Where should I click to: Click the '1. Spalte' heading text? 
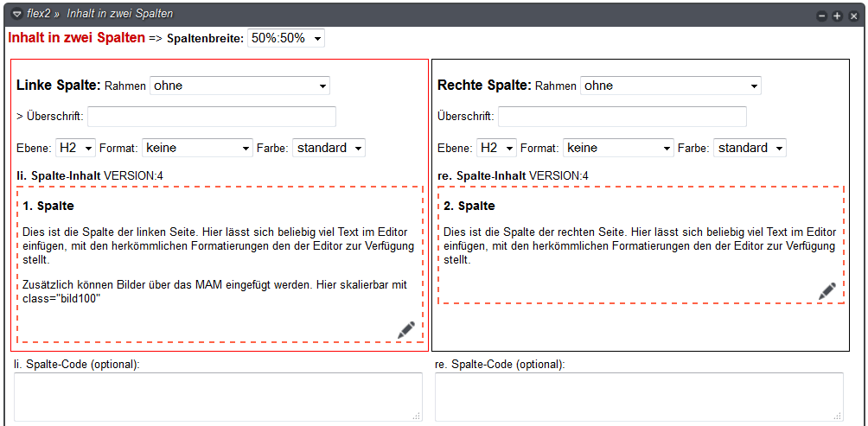click(x=48, y=207)
